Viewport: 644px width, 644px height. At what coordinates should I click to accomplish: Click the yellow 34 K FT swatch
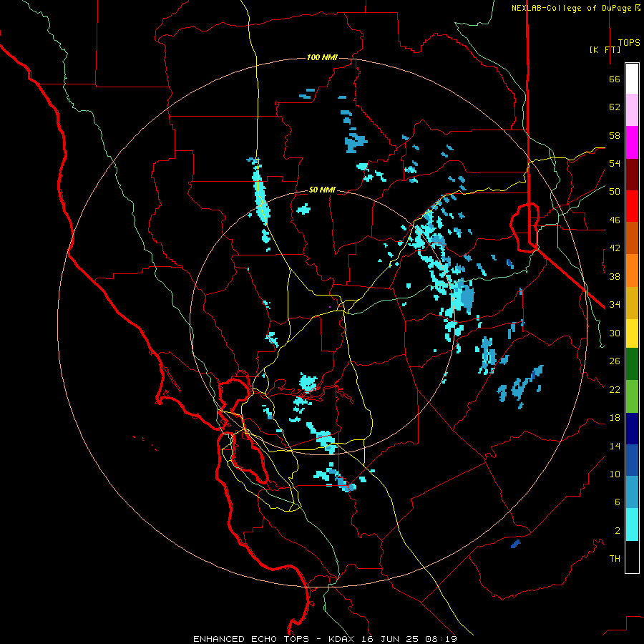[x=632, y=333]
